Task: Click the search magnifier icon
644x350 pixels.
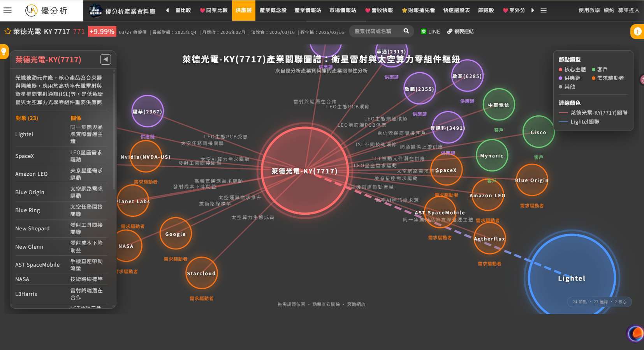Action: click(406, 31)
